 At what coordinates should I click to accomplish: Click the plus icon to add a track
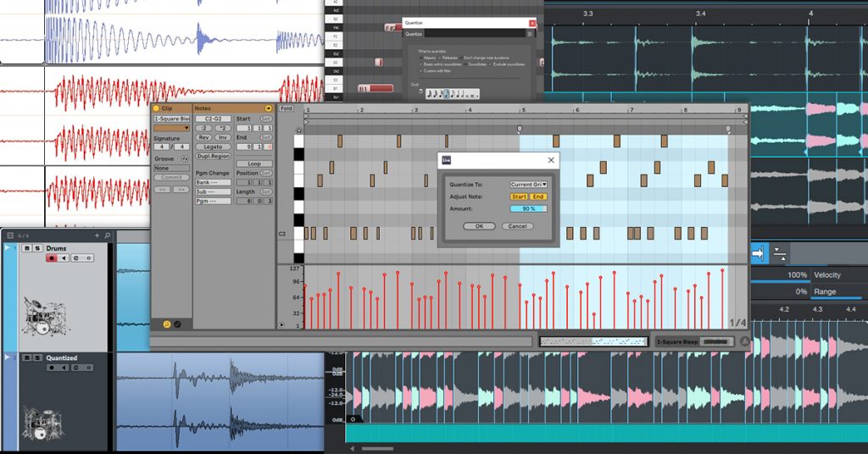(x=97, y=235)
